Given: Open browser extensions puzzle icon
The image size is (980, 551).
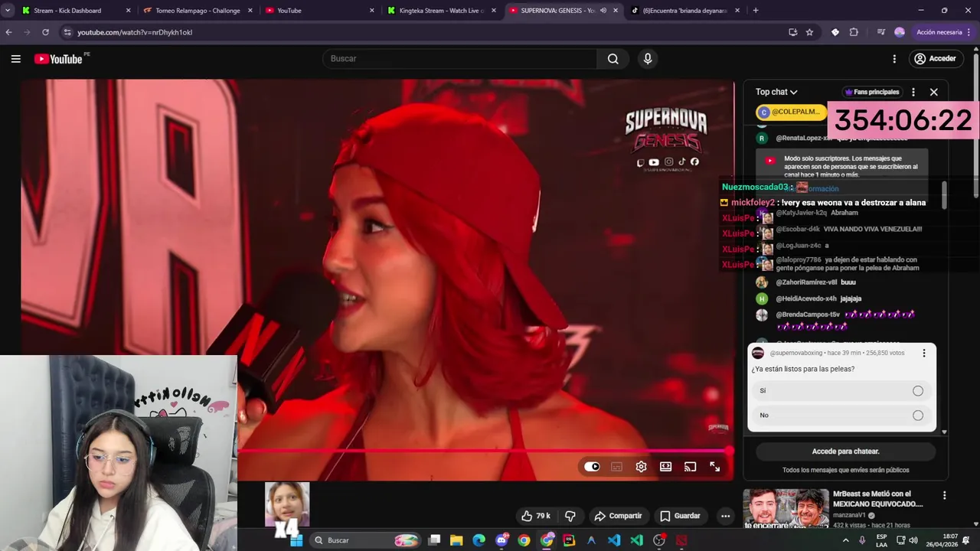Looking at the screenshot, I should pos(854,32).
